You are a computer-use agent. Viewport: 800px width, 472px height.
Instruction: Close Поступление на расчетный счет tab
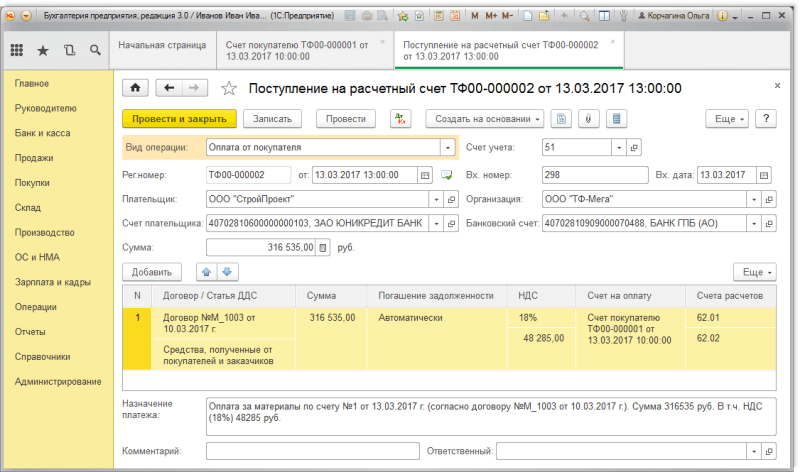[613, 42]
